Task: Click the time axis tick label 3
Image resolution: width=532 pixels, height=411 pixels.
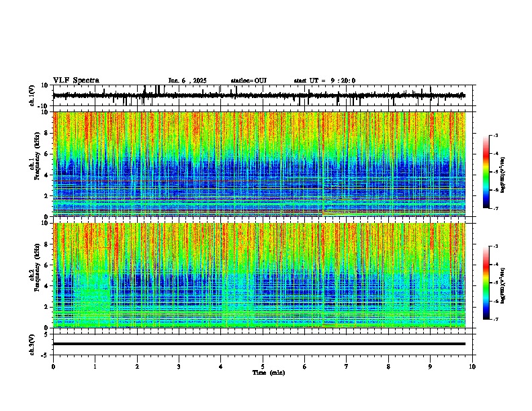Action: pos(179,367)
